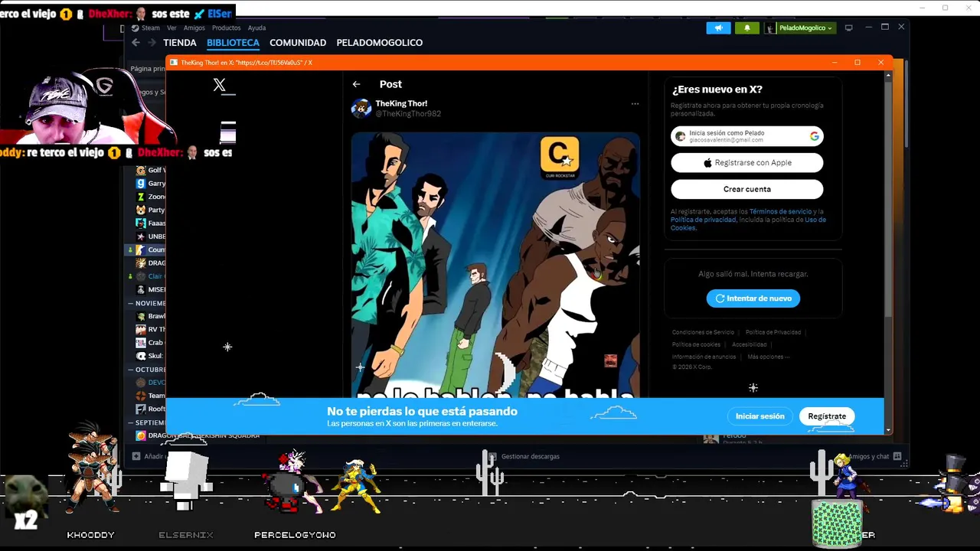The height and width of the screenshot is (551, 980).
Task: Click Inicia sesión como Pelado Google button
Action: (747, 136)
